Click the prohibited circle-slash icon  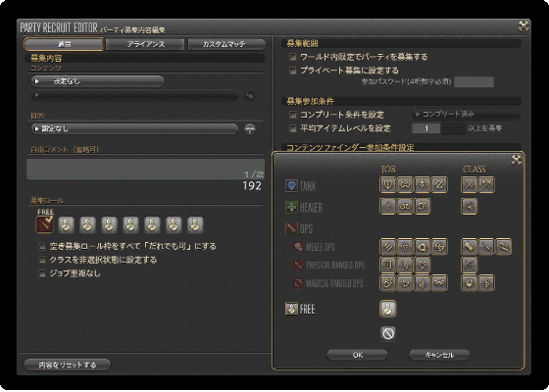point(388,333)
